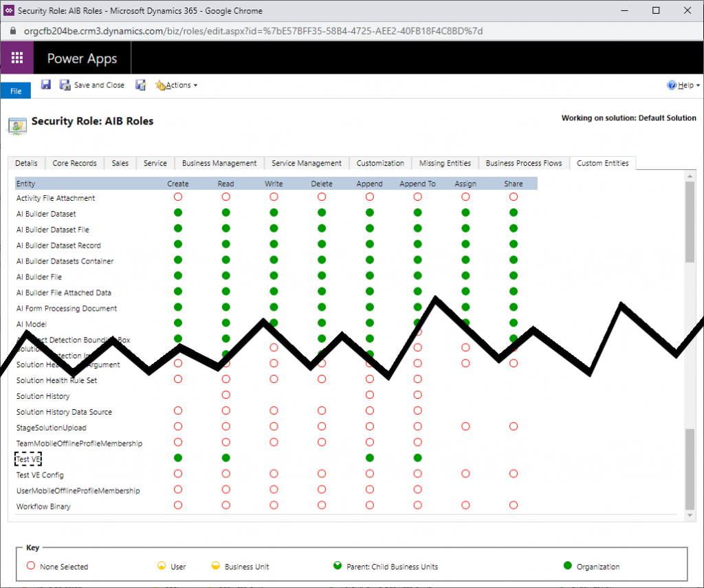Toggle Delete privilege for Workflow Binary

click(x=322, y=505)
